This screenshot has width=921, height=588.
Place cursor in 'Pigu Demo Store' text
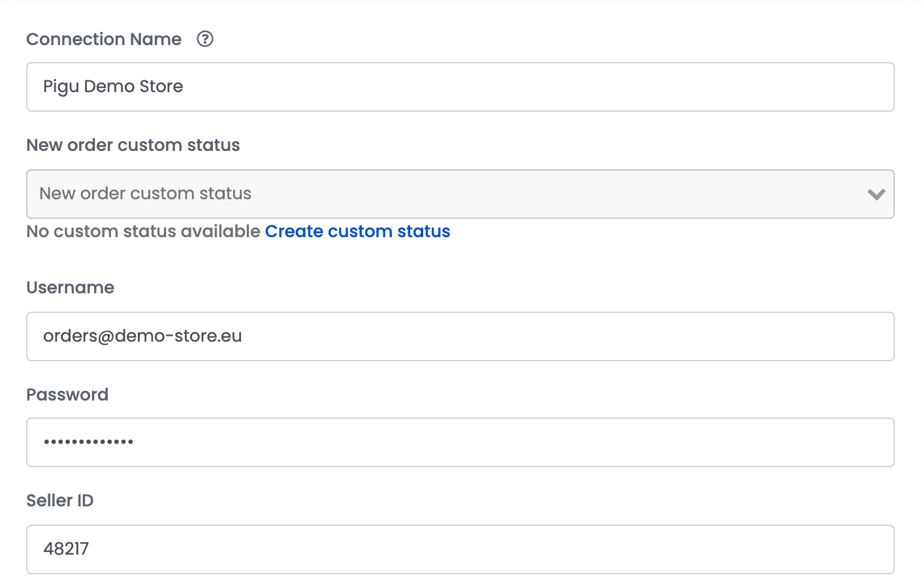[113, 86]
